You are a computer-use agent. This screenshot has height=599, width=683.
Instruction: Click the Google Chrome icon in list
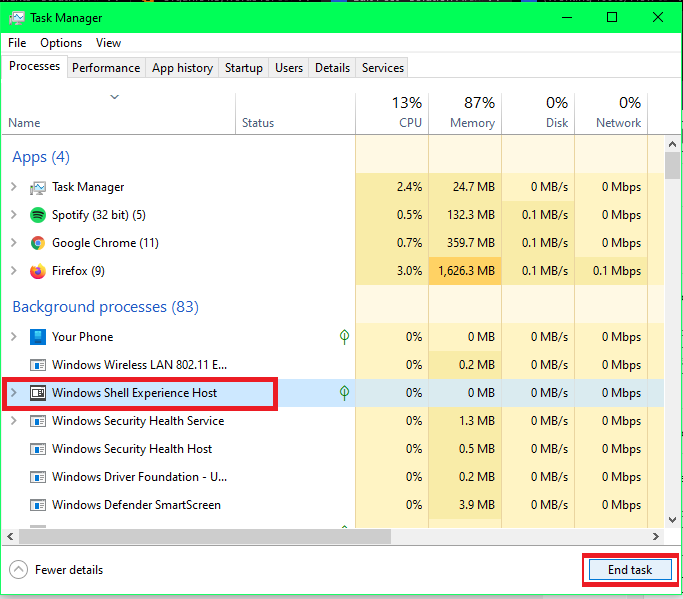coord(38,243)
